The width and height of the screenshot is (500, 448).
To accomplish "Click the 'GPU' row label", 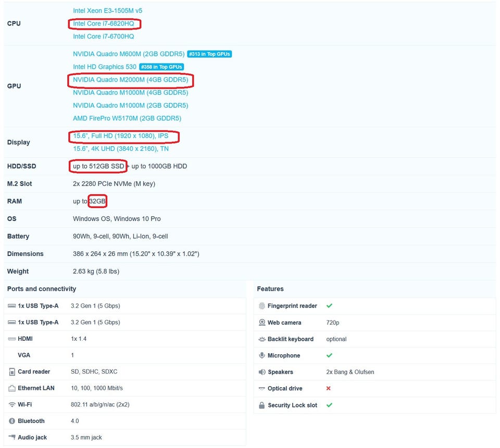I will pos(14,86).
